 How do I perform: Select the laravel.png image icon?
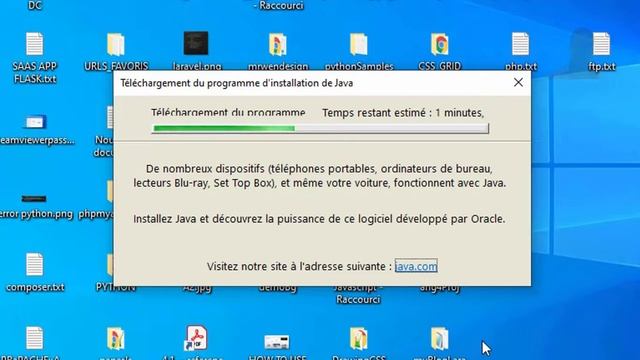(196, 43)
